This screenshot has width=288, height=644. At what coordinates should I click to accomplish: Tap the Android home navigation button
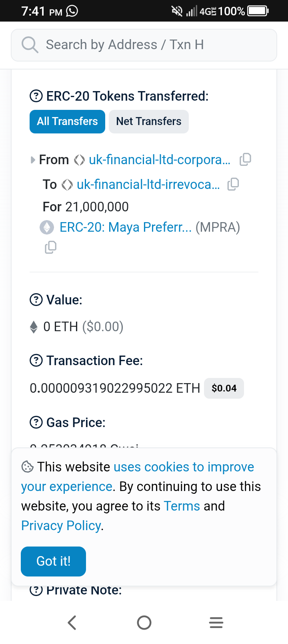[x=144, y=622]
